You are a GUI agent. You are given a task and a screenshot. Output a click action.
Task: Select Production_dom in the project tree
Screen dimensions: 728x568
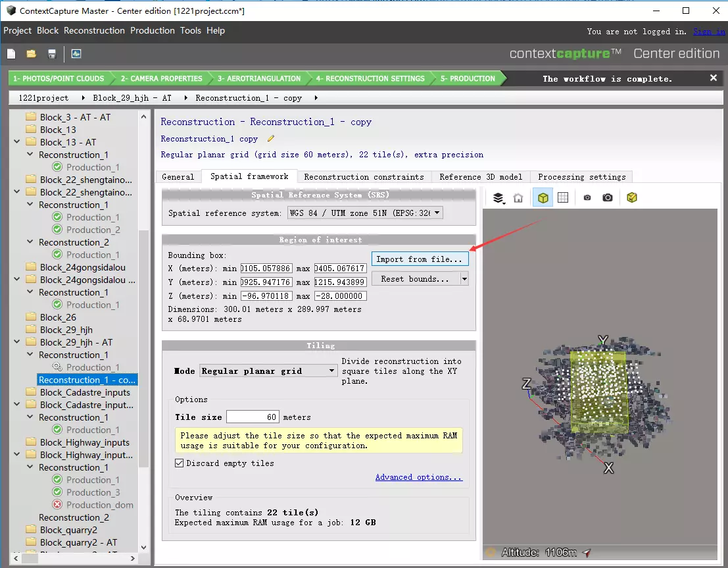(x=99, y=504)
